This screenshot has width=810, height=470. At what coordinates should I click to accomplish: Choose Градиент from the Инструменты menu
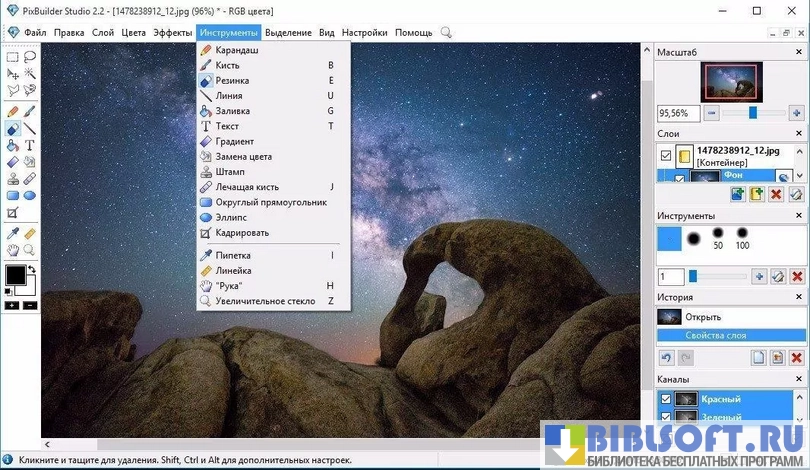pyautogui.click(x=235, y=141)
